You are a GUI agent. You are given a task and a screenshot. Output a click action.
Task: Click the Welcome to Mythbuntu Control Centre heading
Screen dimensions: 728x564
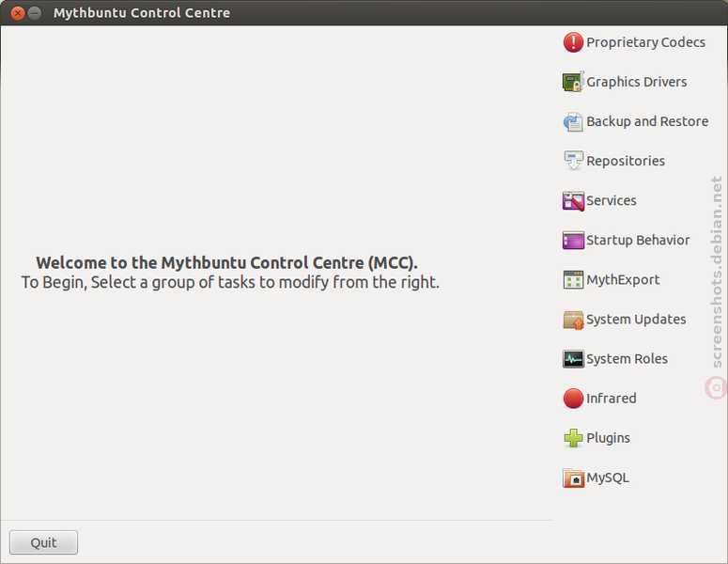(x=226, y=263)
